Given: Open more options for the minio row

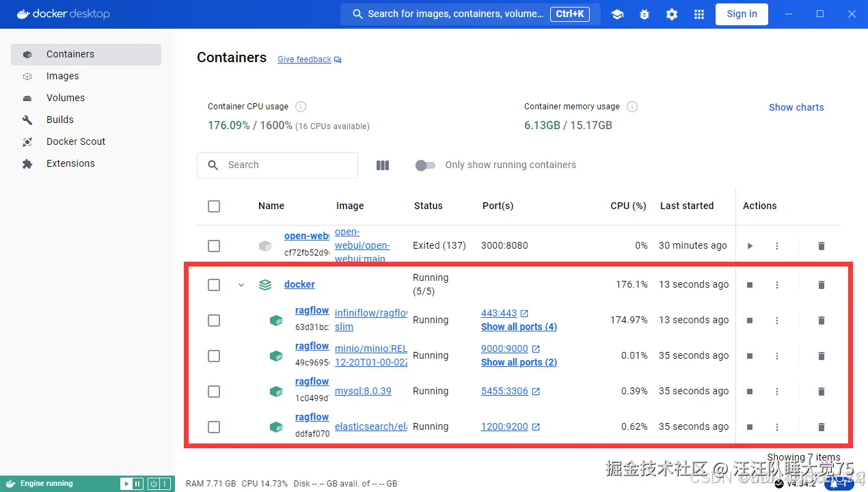Looking at the screenshot, I should click(x=777, y=356).
